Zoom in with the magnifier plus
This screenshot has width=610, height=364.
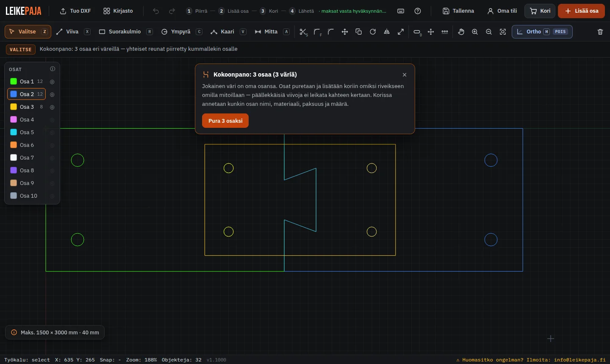point(475,32)
